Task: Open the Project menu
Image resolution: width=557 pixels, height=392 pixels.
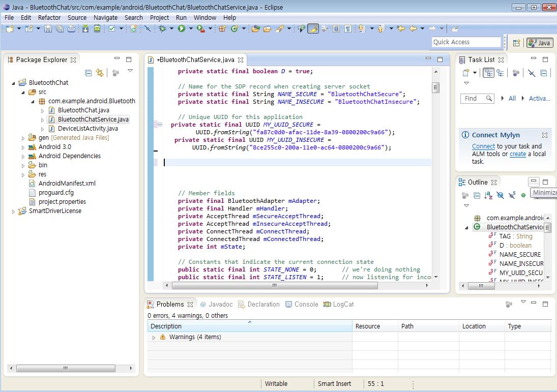Action: click(x=160, y=17)
